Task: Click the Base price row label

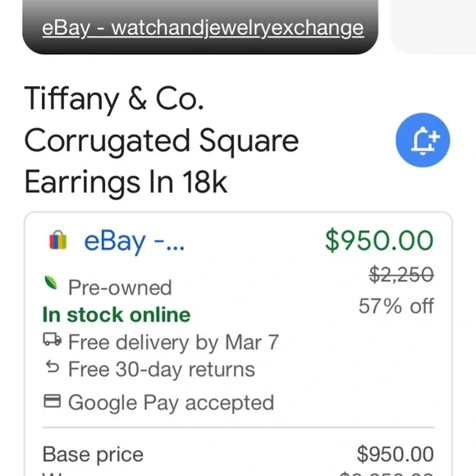Action: pyautogui.click(x=93, y=455)
